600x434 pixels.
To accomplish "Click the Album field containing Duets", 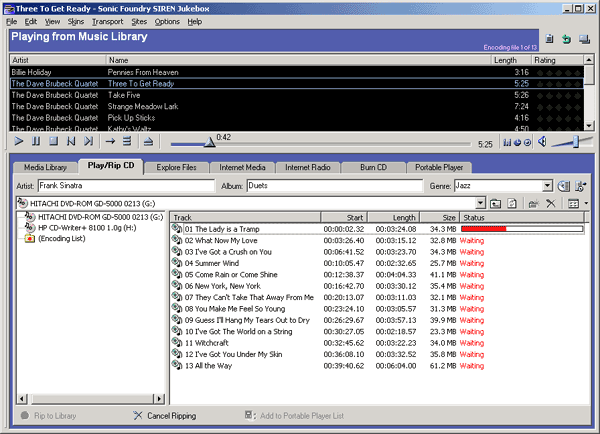I will pyautogui.click(x=335, y=186).
